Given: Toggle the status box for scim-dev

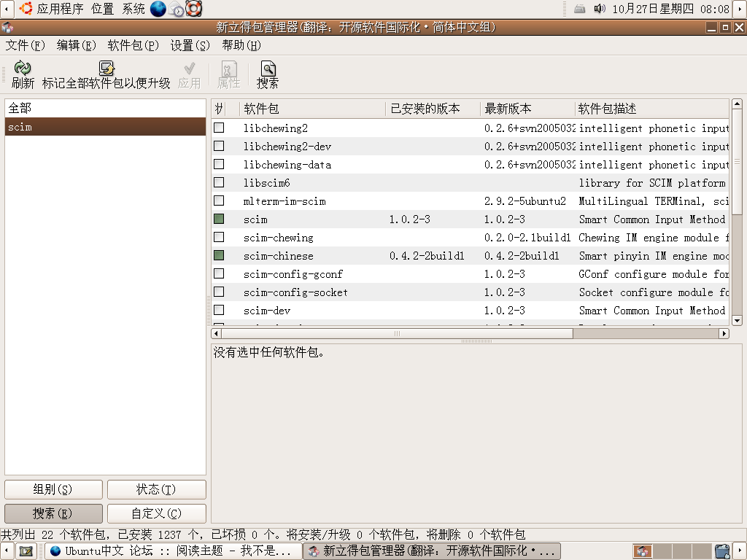Looking at the screenshot, I should coord(219,310).
